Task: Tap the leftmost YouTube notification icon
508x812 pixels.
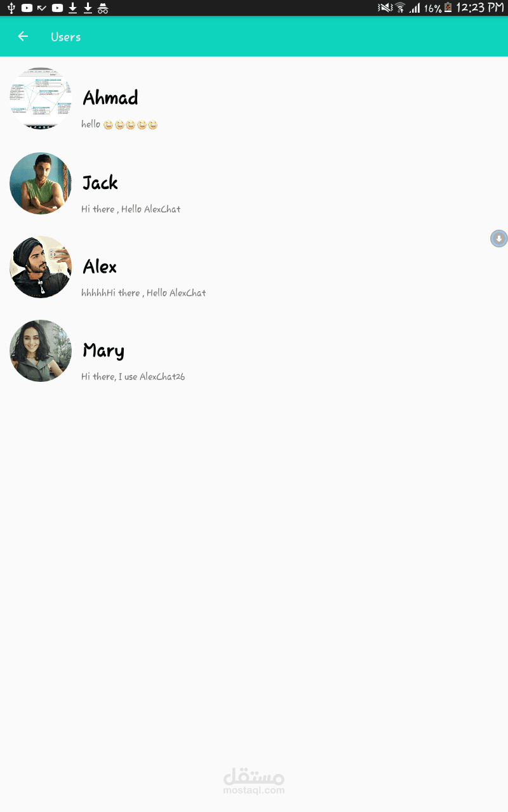Action: pos(27,8)
